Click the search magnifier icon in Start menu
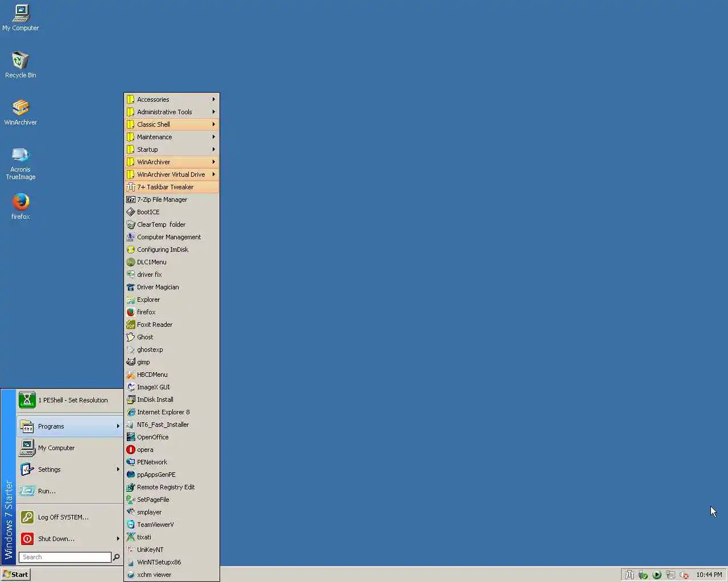The image size is (728, 582). point(116,557)
